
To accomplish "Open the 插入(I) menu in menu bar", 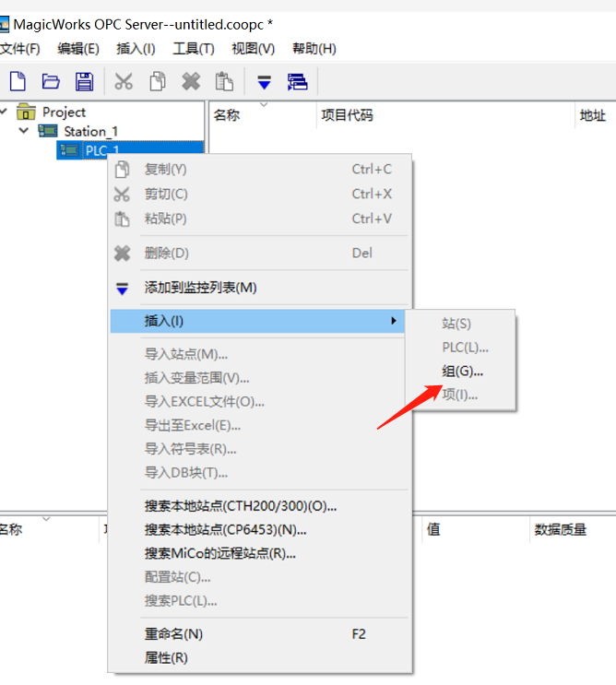I will coord(136,49).
